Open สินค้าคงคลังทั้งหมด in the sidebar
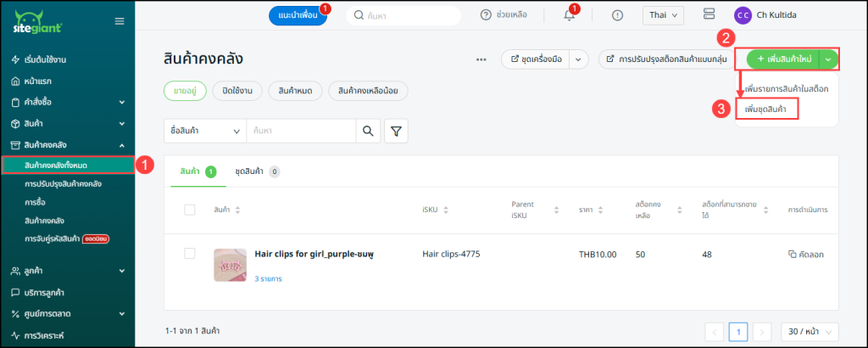The width and height of the screenshot is (868, 348). tap(68, 164)
